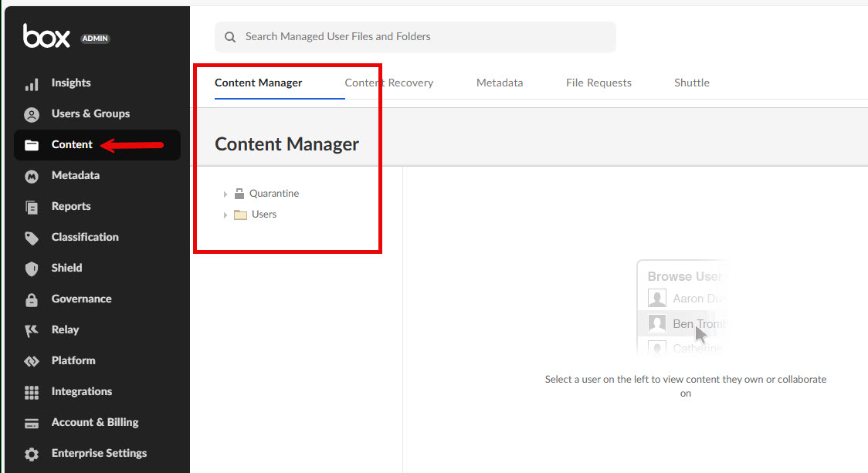Go to Integrations in the sidebar
Screen dimensions: 868x473
[82, 392]
